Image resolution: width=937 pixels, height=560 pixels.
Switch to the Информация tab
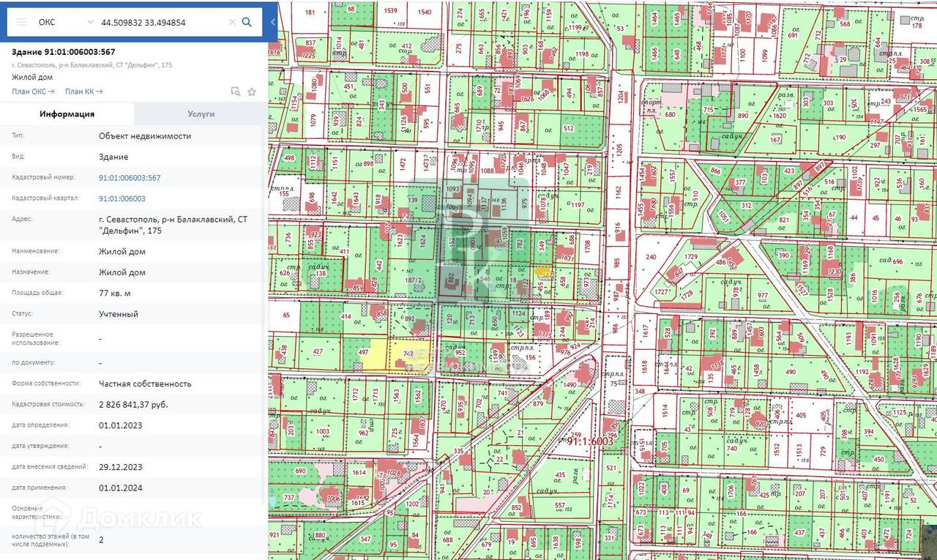point(67,114)
